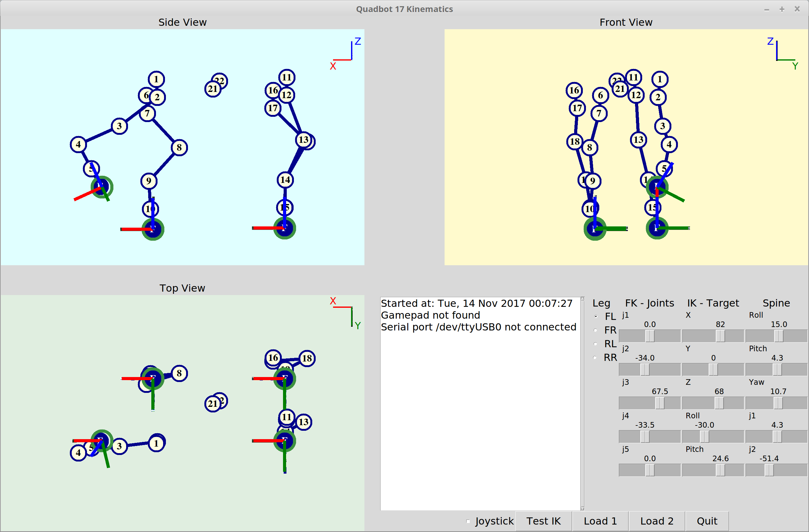Viewport: 809px width, 532px height.
Task: Click the Load 2 button
Action: coord(656,521)
